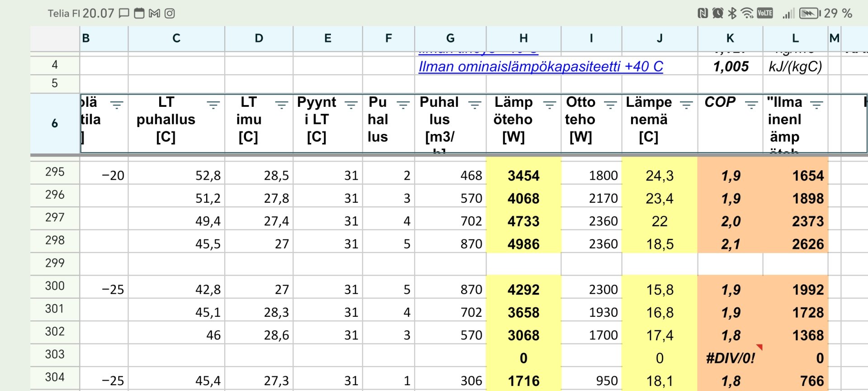
Task: Open the Ilman ominaislämpökapasiteetti +40 C link
Action: (540, 67)
